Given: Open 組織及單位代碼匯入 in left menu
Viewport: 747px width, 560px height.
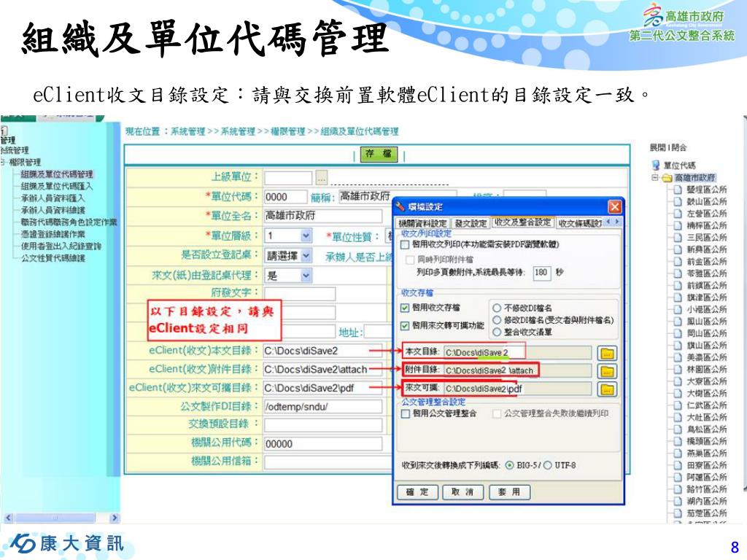Looking at the screenshot, I should (57, 186).
